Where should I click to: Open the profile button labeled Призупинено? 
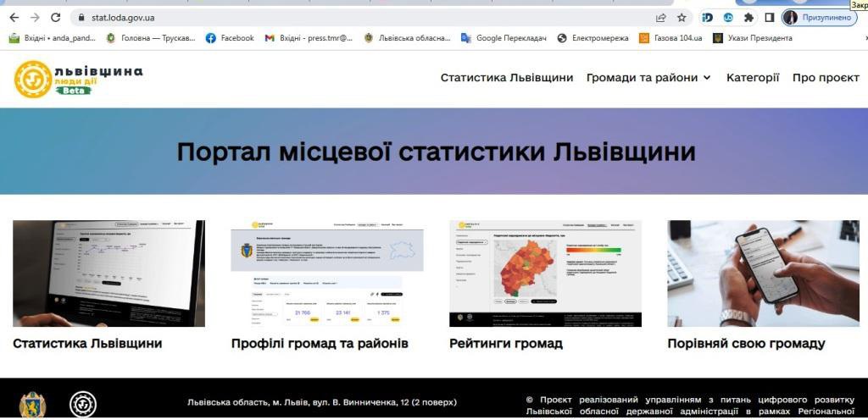[x=819, y=17]
